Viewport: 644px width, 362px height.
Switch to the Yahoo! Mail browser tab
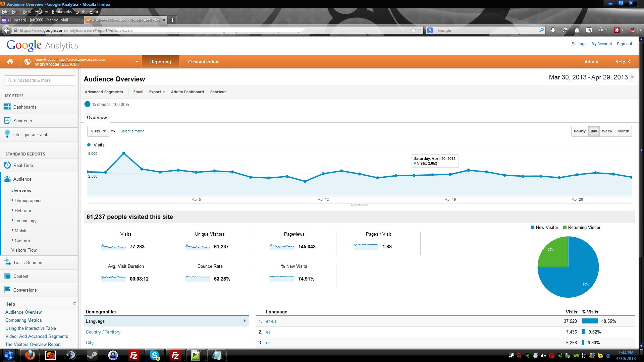tap(42, 20)
